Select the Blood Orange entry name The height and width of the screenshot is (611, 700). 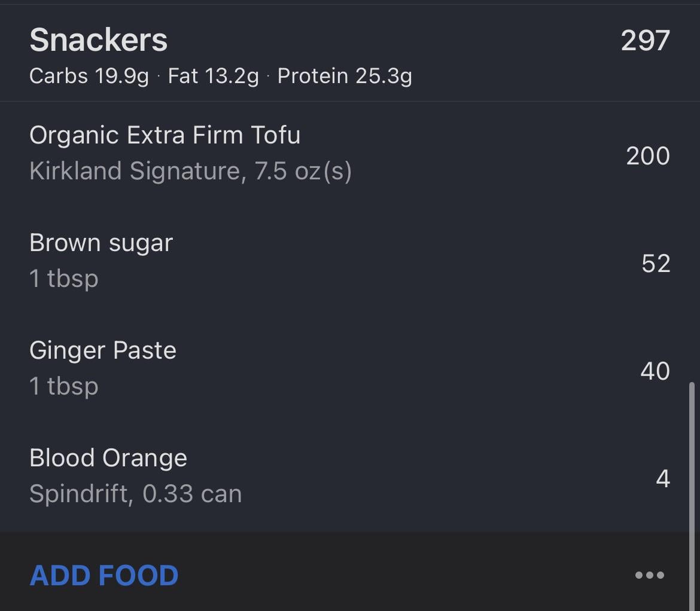(x=108, y=459)
